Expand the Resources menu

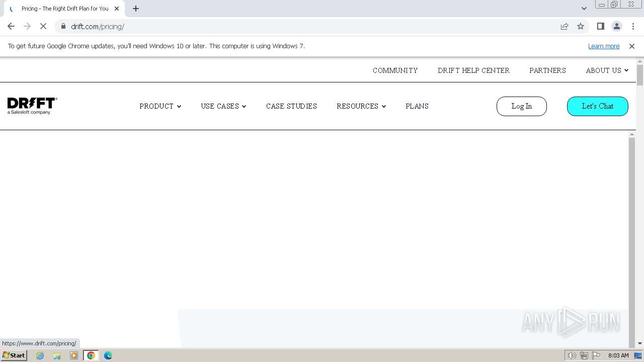[361, 106]
